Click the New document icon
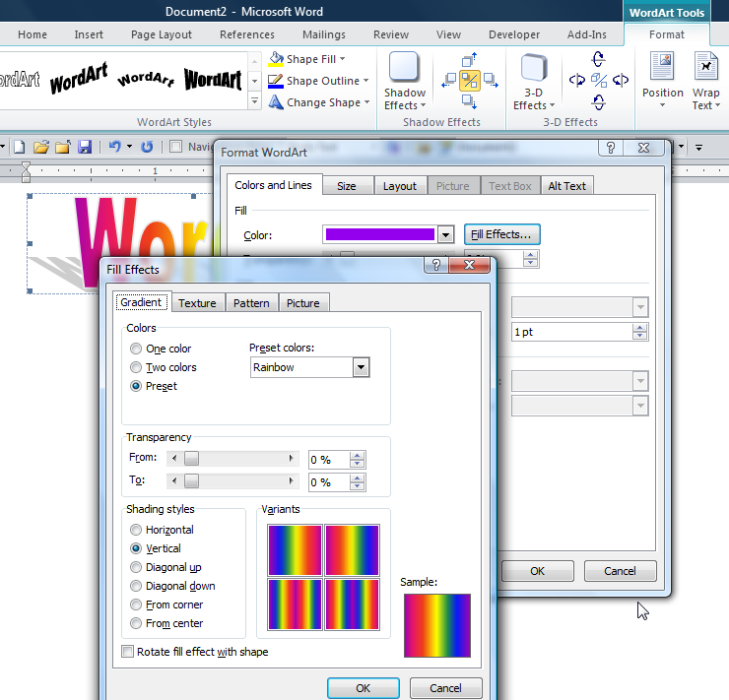Screen dimensions: 729x700 click(x=20, y=148)
